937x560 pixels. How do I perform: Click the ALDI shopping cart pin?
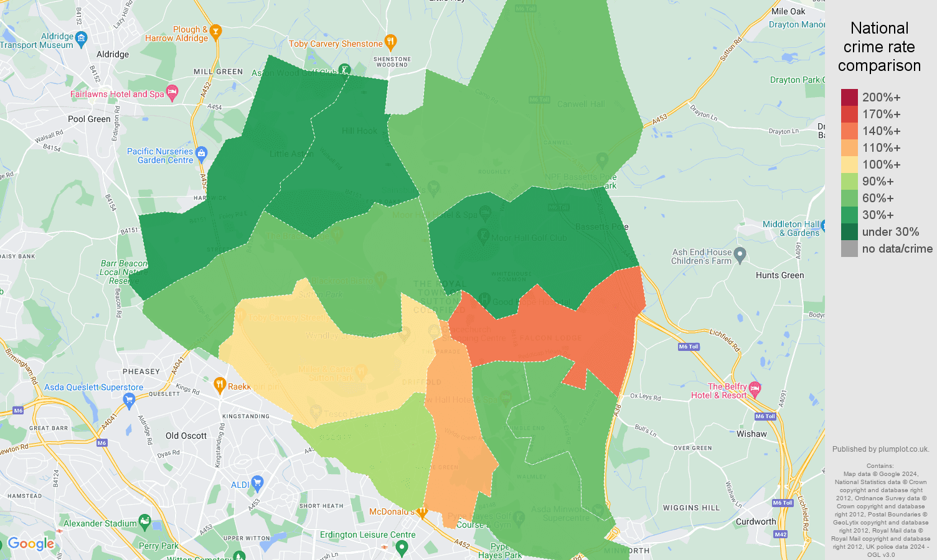point(258,483)
